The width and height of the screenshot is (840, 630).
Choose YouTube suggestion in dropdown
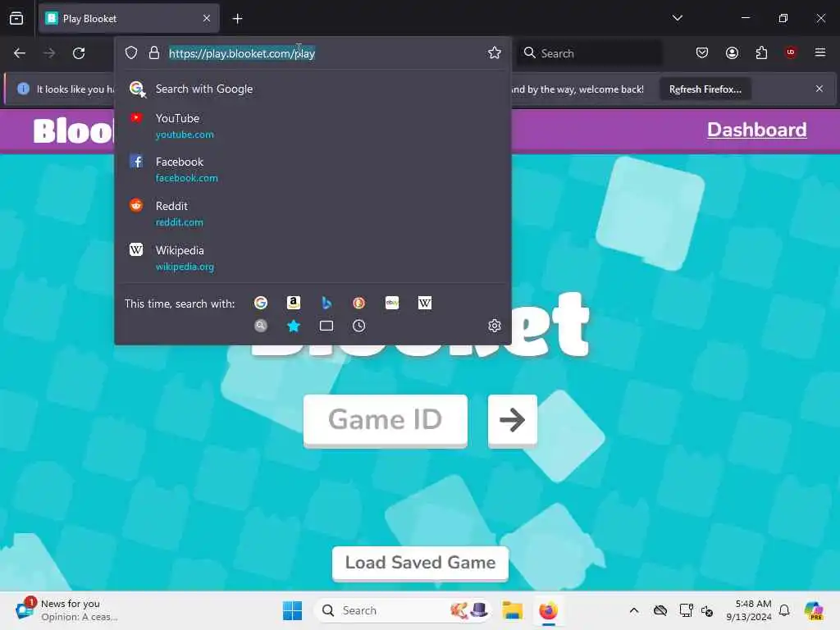[x=313, y=126]
